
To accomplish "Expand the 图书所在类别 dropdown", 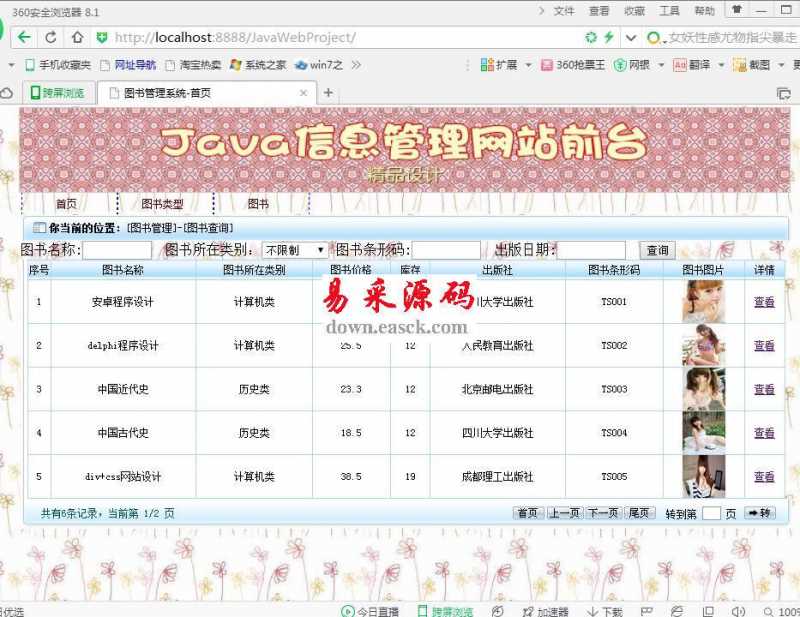I will (x=295, y=250).
